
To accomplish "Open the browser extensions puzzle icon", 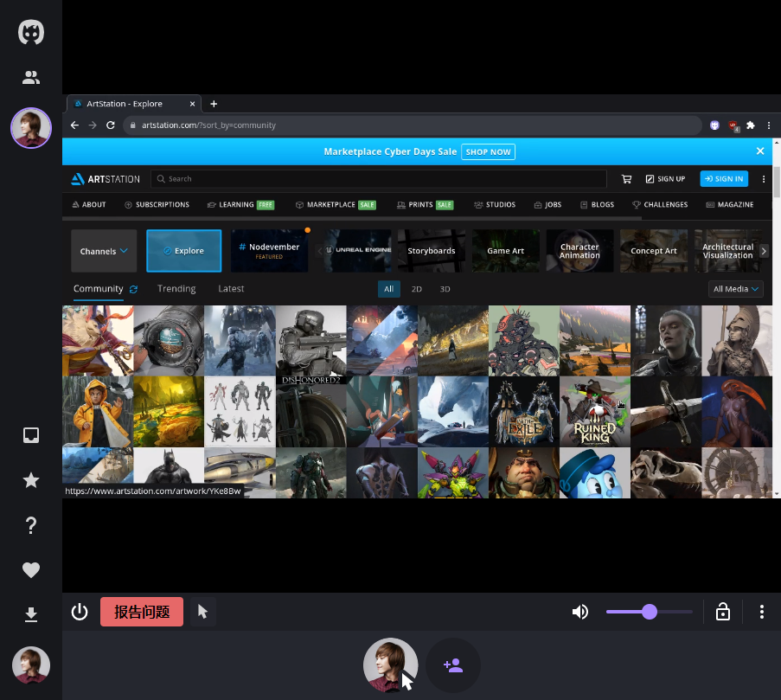I will pyautogui.click(x=751, y=125).
